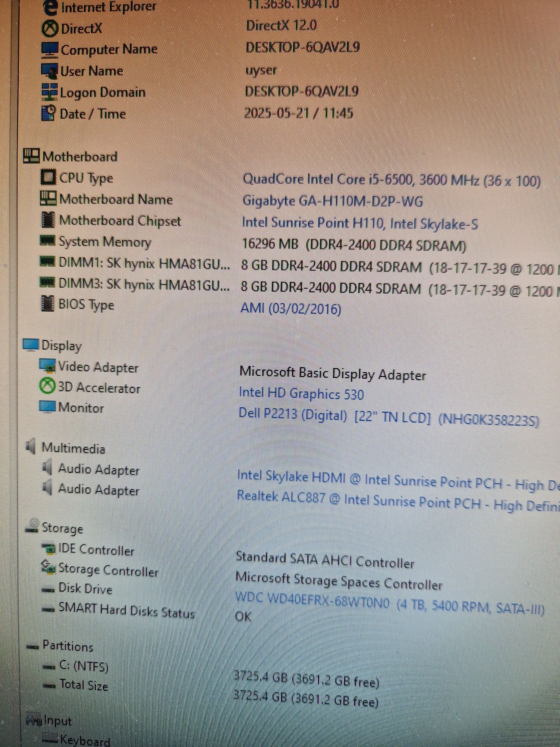
Task: Click the Logon Domain row label
Action: point(103,93)
